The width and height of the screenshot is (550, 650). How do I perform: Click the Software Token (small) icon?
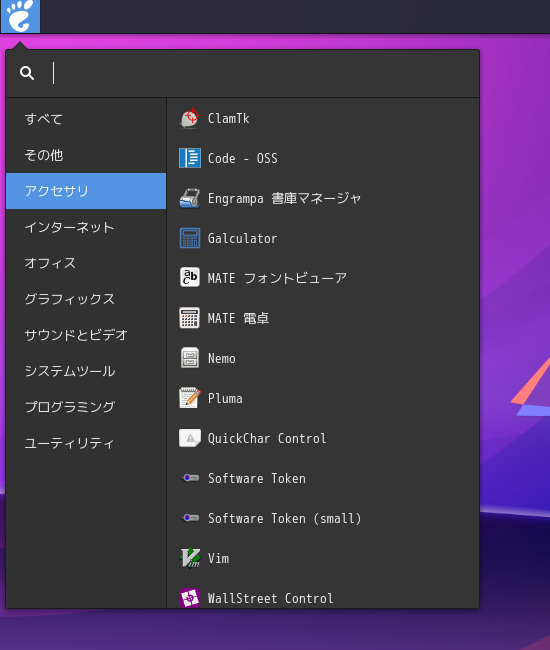point(190,518)
